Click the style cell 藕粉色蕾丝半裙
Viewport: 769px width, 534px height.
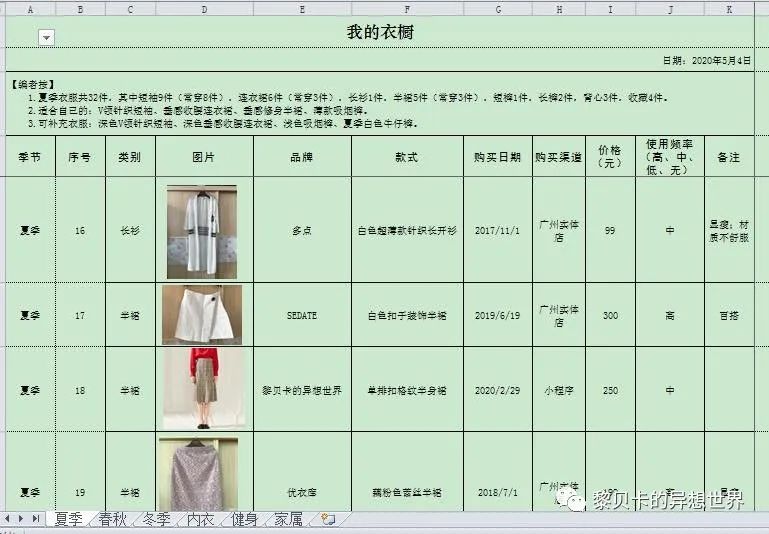point(408,472)
